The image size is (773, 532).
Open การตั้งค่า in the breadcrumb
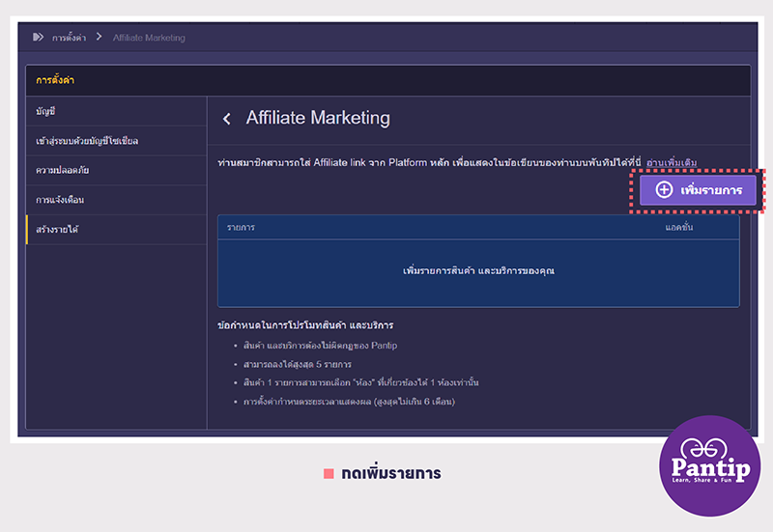pos(69,38)
